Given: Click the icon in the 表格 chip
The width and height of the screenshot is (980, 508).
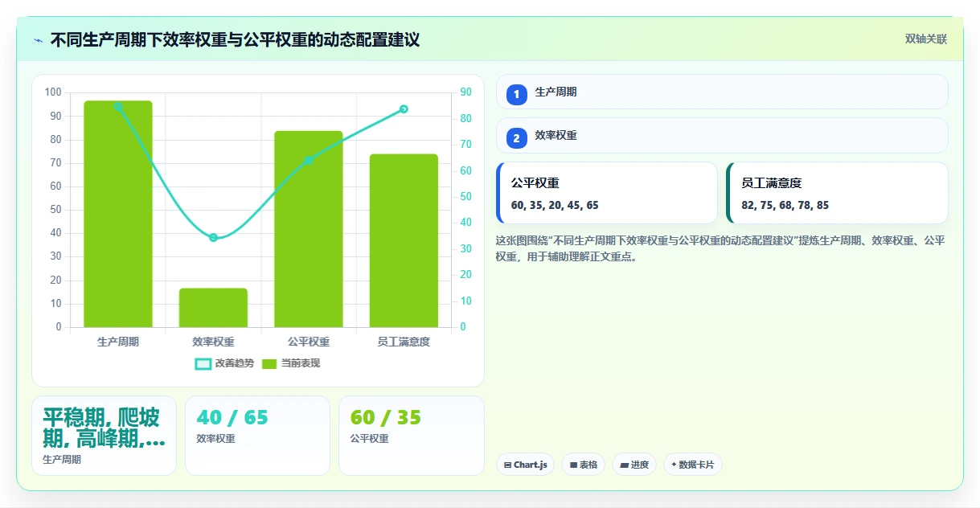Looking at the screenshot, I should pos(573,465).
